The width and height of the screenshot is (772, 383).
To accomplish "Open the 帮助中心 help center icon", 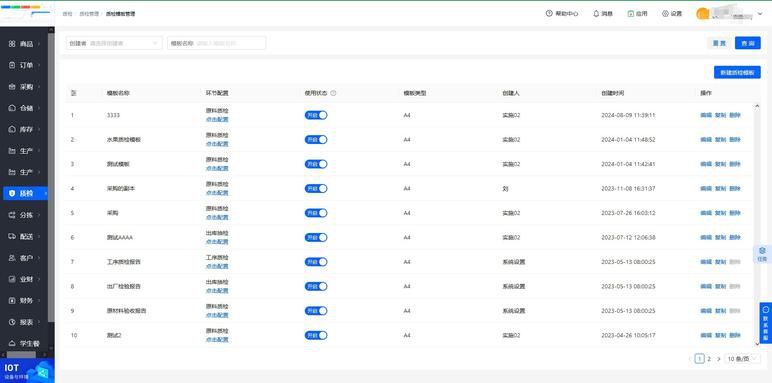I will coord(549,14).
